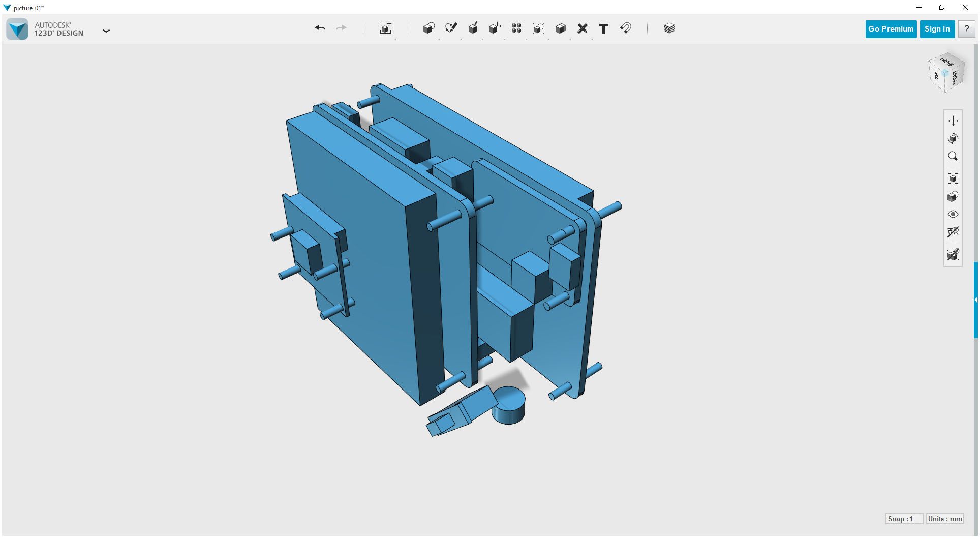Click the Sign In button
The width and height of the screenshot is (980, 538).
click(937, 29)
